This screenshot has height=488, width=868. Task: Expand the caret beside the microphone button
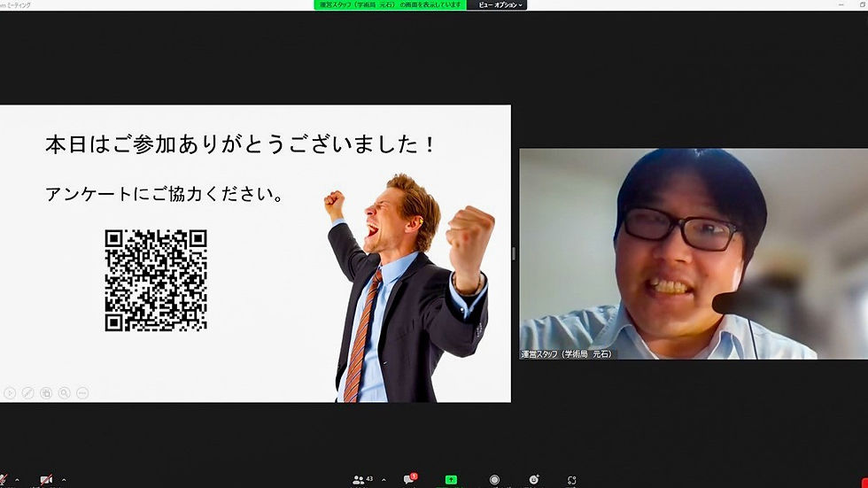tap(17, 480)
